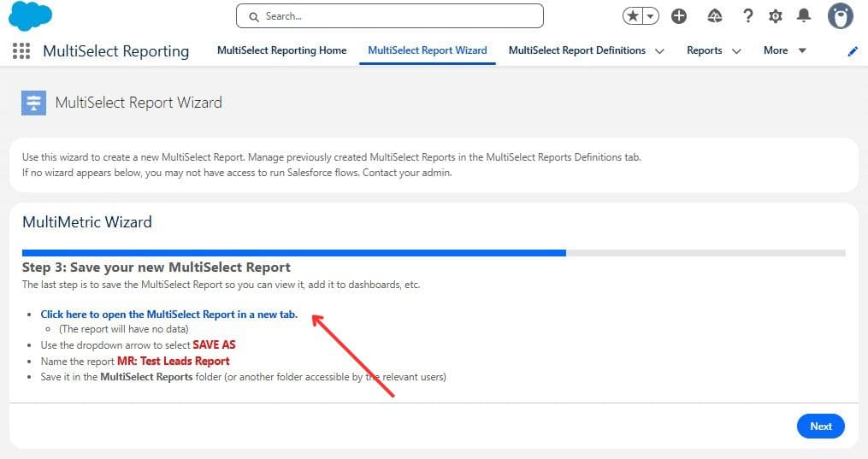Open the Setup gear icon
Image resolution: width=868 pixels, height=459 pixels.
(776, 16)
